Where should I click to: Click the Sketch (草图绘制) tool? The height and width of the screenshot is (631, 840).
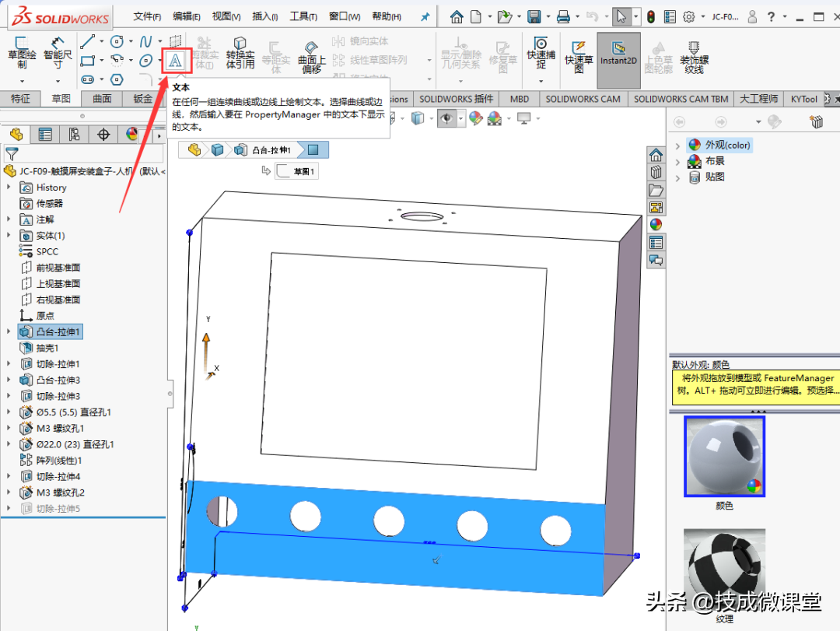tap(22, 53)
